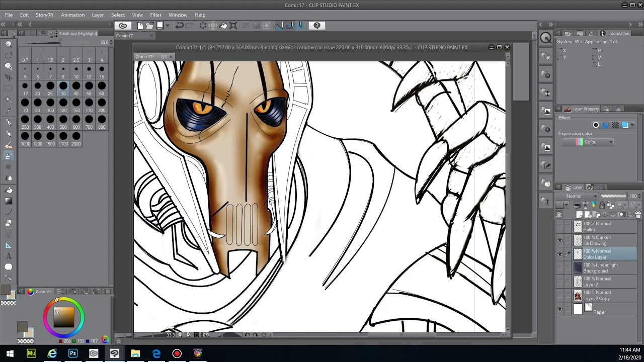Hide the Ink Drawing layer
The width and height of the screenshot is (644, 362).
[x=559, y=241]
